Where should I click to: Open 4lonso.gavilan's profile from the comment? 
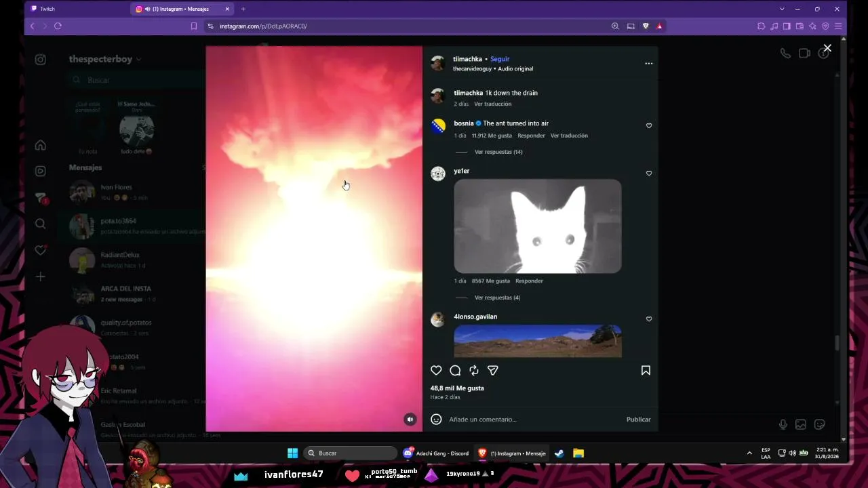[475, 317]
